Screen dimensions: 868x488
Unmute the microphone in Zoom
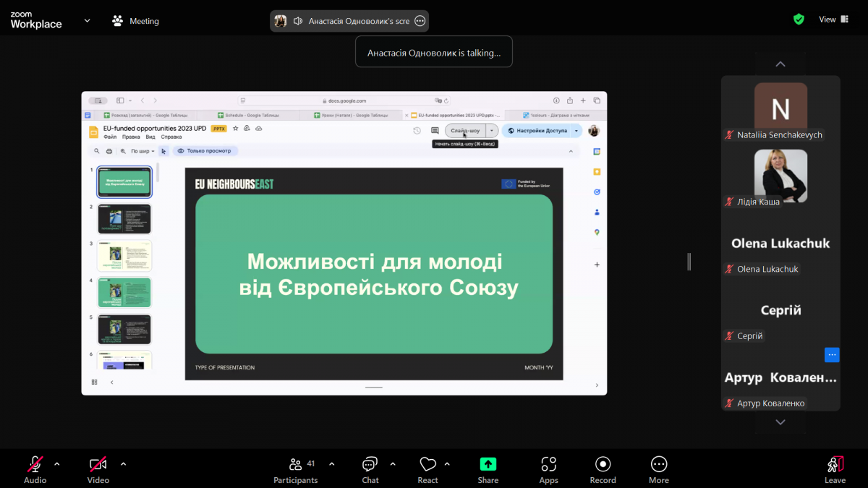(34, 468)
